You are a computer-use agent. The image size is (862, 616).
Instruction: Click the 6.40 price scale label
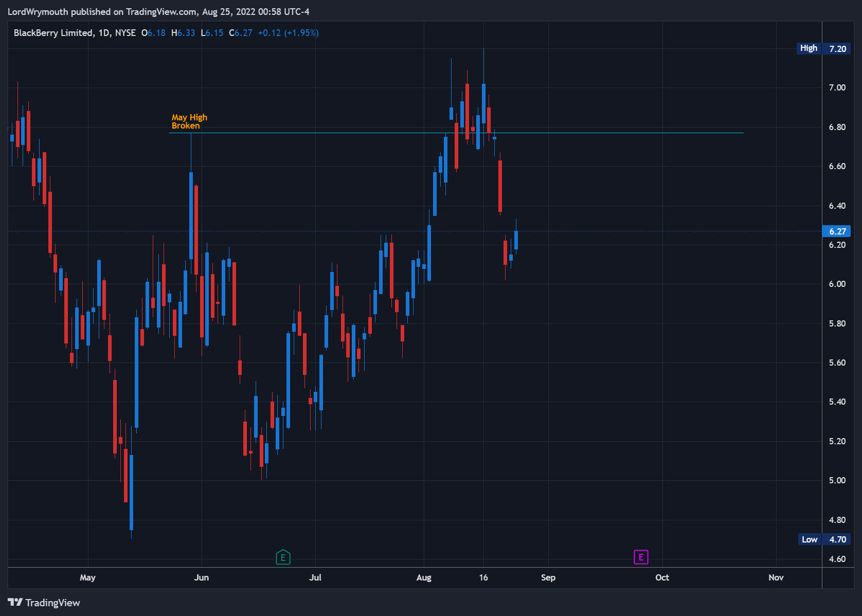pyautogui.click(x=837, y=206)
